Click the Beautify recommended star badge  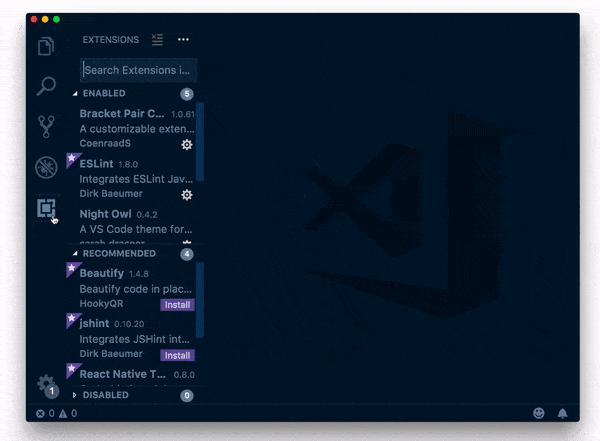[x=72, y=268]
